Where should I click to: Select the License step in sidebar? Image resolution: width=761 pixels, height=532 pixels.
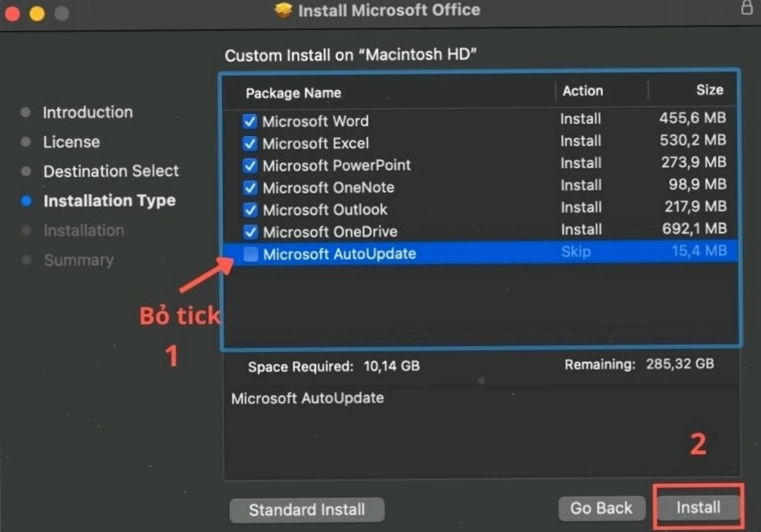click(72, 142)
